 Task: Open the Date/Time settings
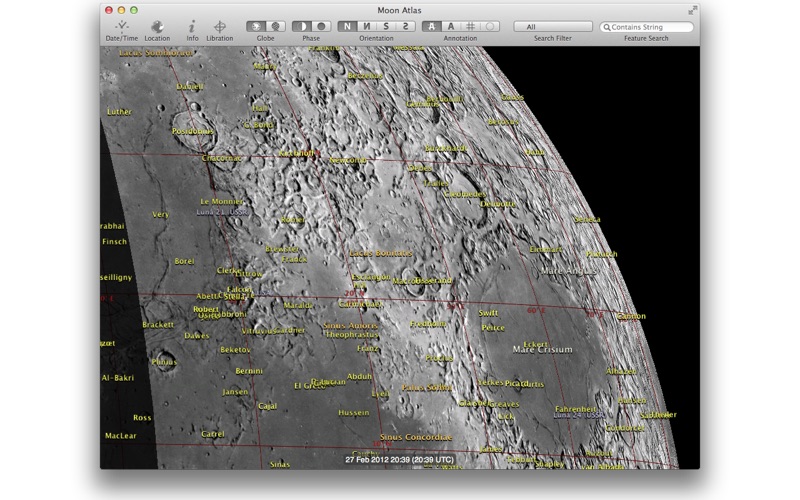(x=121, y=31)
